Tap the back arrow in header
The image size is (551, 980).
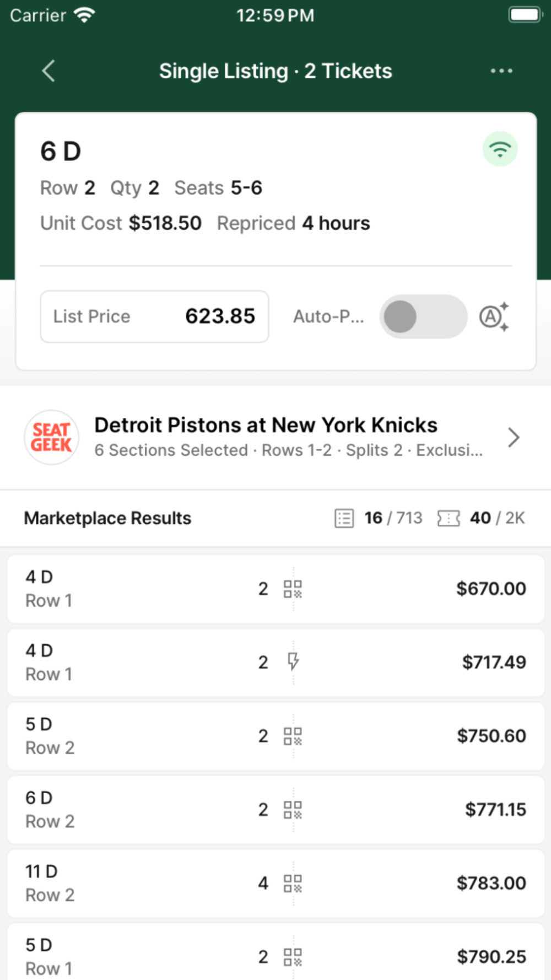coord(48,71)
